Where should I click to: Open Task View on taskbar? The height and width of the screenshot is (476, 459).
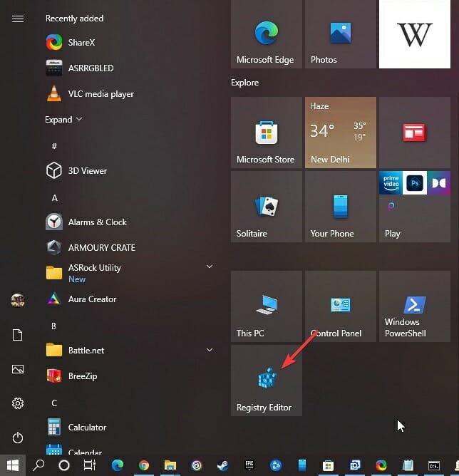(x=90, y=465)
